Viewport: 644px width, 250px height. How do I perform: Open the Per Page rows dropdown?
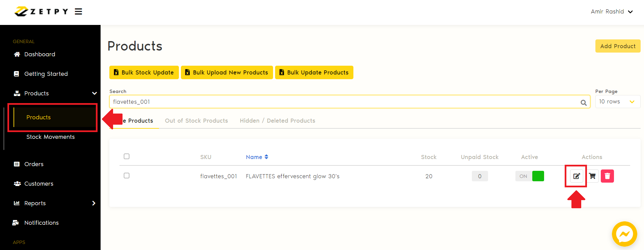[x=617, y=102]
